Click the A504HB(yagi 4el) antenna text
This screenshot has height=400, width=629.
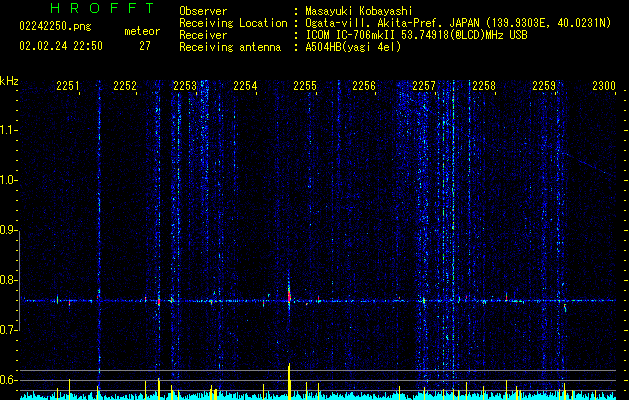(353, 47)
